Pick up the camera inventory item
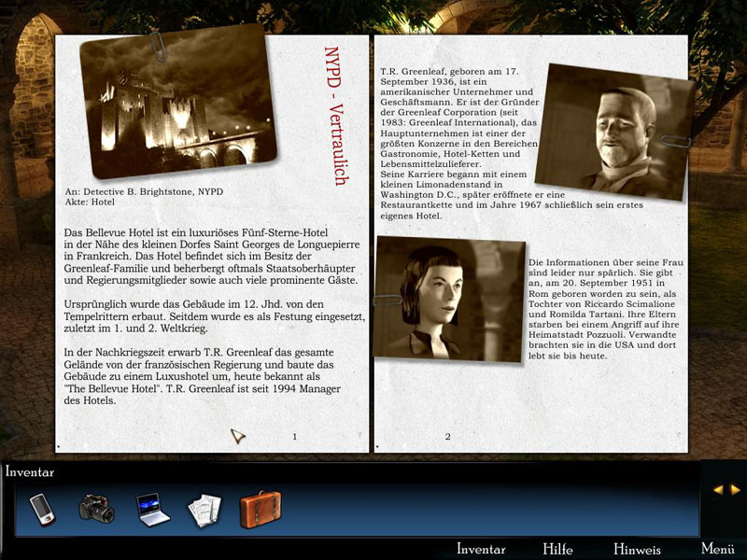This screenshot has width=747, height=560. [x=97, y=509]
